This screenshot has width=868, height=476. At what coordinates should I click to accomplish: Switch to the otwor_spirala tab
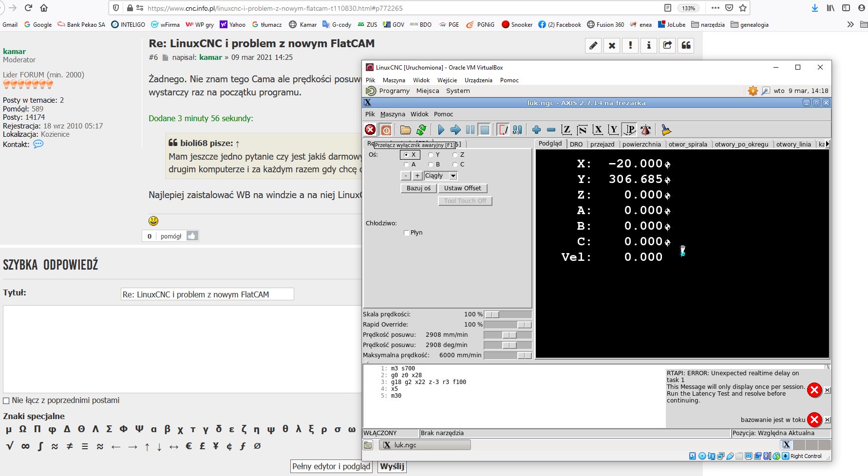coord(687,145)
